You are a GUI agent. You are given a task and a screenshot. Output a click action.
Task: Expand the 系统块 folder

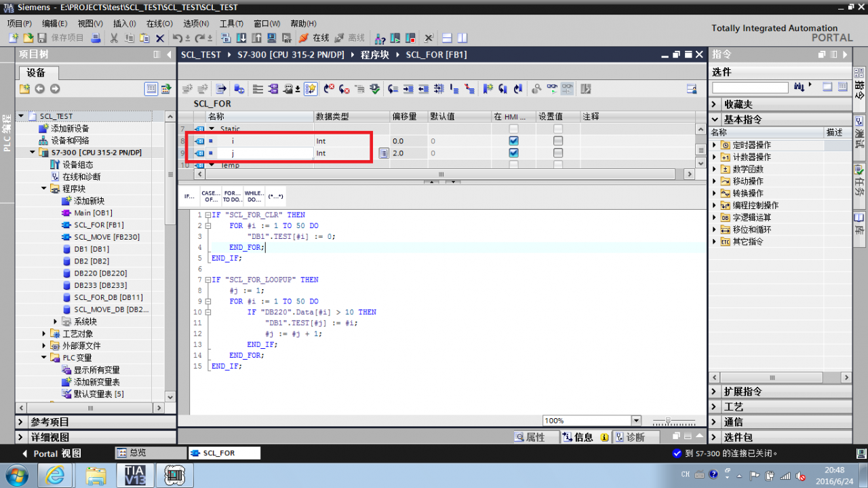pyautogui.click(x=56, y=322)
